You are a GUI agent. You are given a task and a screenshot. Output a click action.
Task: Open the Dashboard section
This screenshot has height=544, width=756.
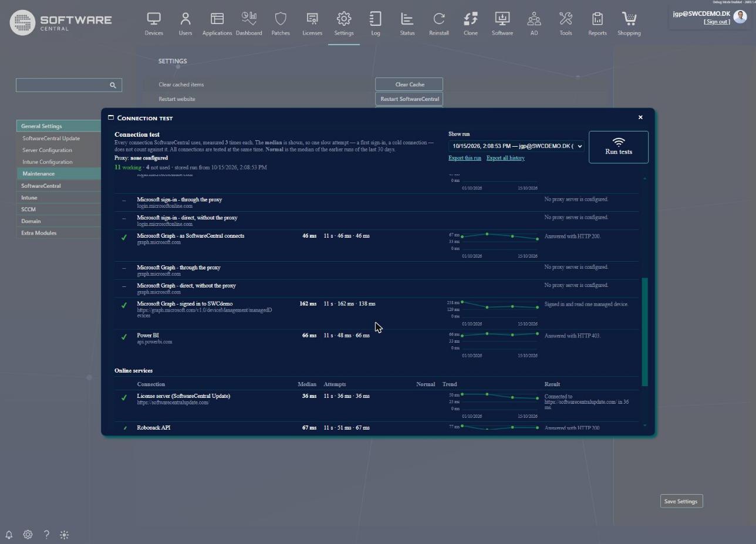(249, 24)
